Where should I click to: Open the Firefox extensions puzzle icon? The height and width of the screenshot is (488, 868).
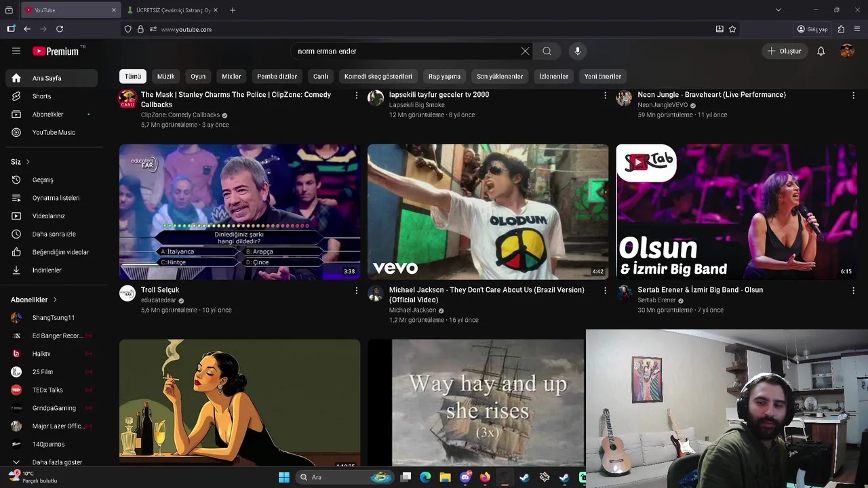point(841,29)
